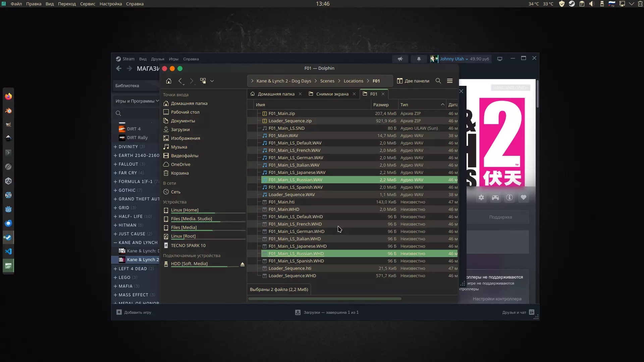Sort files by the Размер column header
The height and width of the screenshot is (362, 644).
click(381, 105)
